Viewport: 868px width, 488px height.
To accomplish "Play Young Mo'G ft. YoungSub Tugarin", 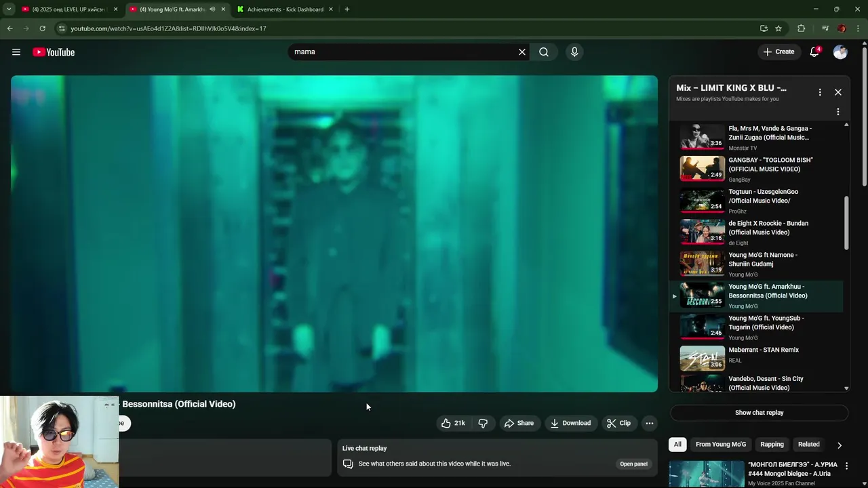I will 756,327.
